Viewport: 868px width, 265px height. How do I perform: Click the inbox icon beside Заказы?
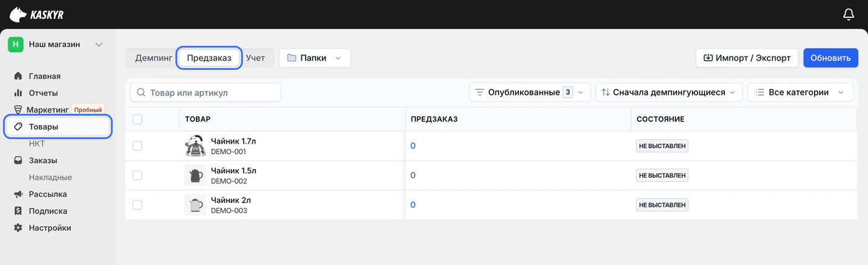(18, 160)
